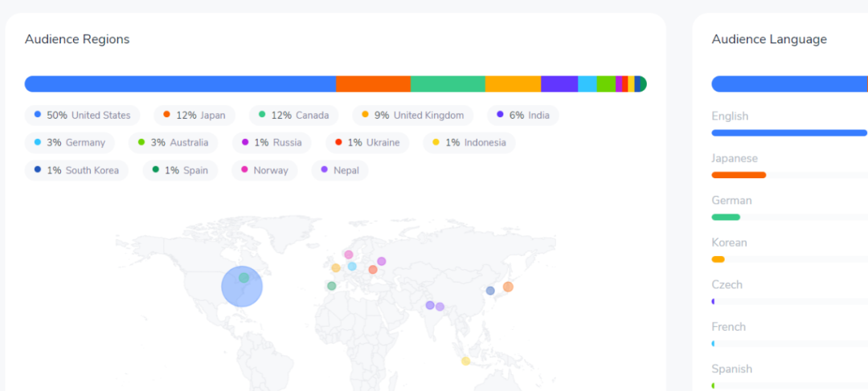868x391 pixels.
Task: Select the 9% United Kingdom legend chip
Action: click(x=412, y=115)
